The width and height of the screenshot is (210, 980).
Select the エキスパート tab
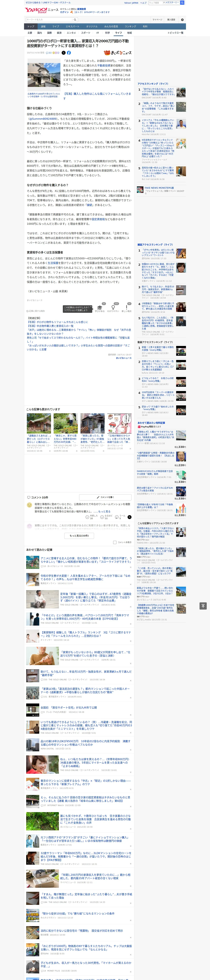72,27
